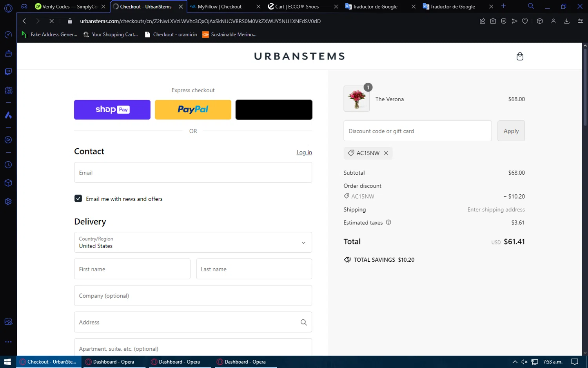Open Your Shopping Cart bookmark
This screenshot has width=588, height=368.
[x=111, y=35]
